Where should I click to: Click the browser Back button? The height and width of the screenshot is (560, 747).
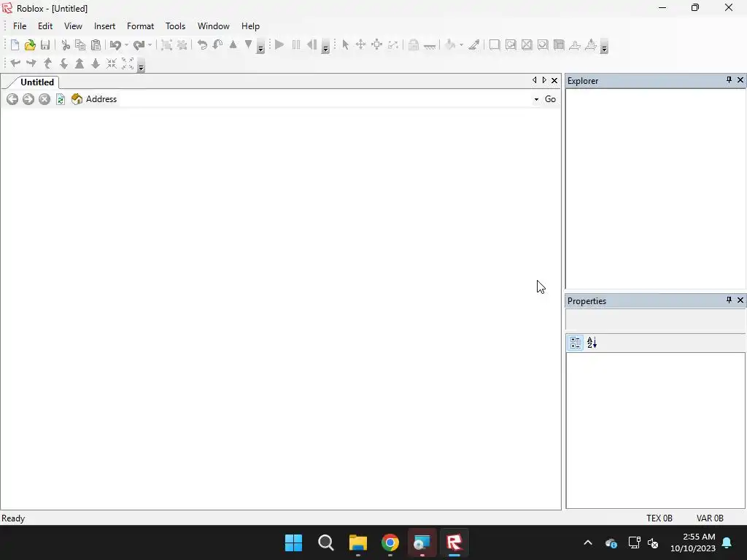point(12,99)
